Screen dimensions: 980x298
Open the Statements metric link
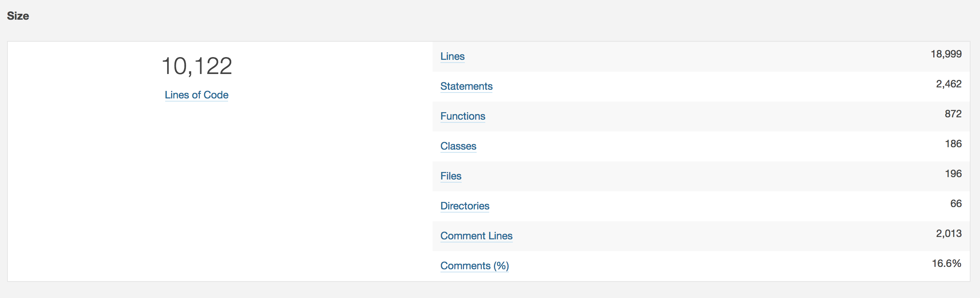pos(466,86)
